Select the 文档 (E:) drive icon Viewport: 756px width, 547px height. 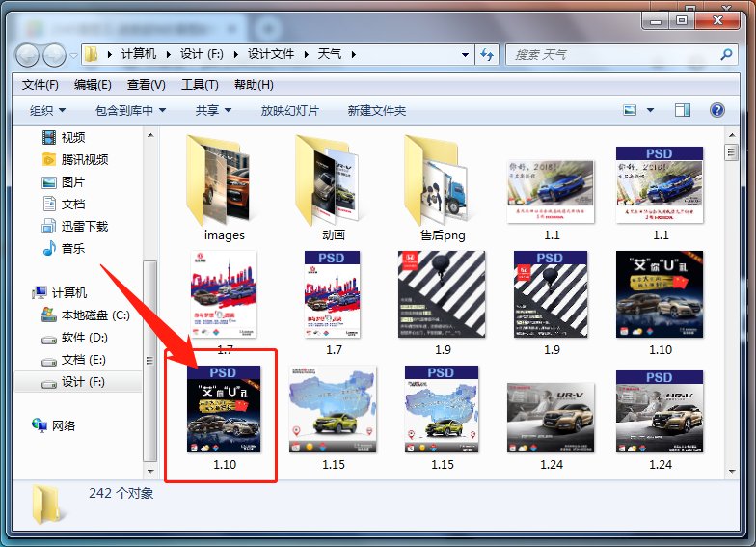[x=49, y=361]
